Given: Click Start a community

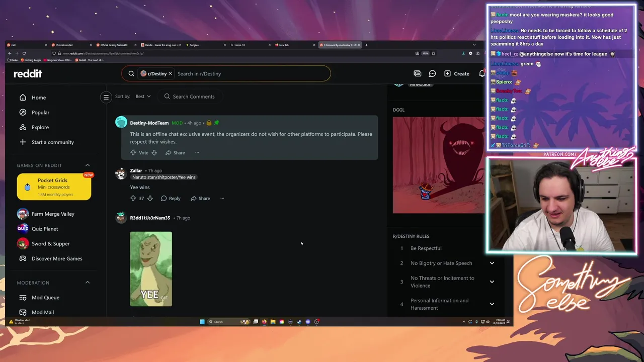Looking at the screenshot, I should coord(52,142).
